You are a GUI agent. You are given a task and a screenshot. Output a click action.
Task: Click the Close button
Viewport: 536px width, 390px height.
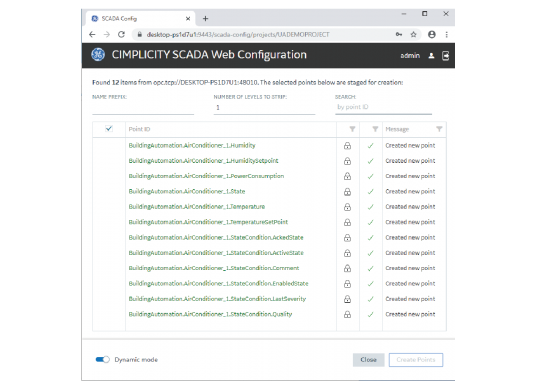[x=368, y=360]
